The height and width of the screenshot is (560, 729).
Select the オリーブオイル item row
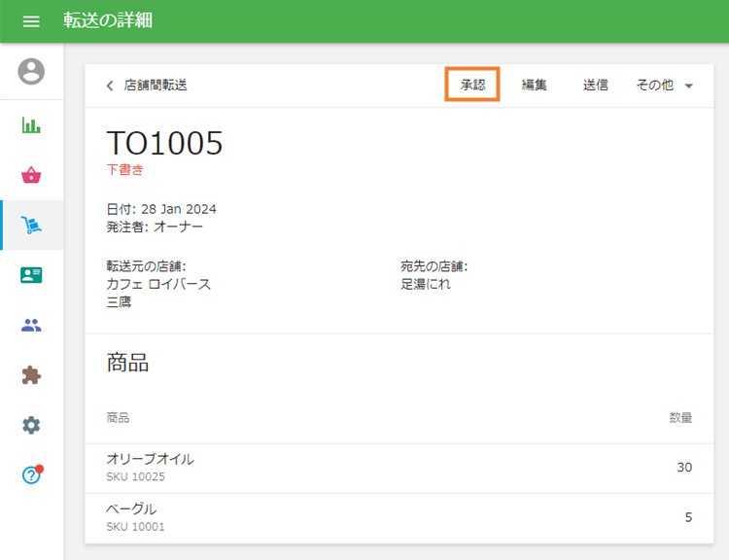(x=399, y=468)
